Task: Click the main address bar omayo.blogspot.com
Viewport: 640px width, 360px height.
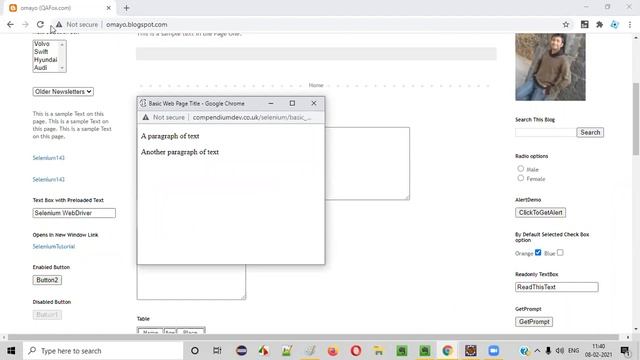Action: (137, 24)
